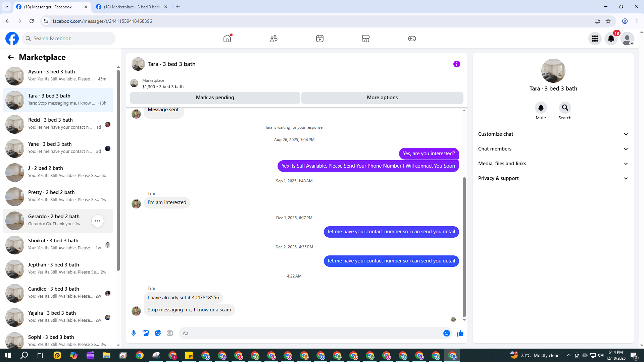Expand Chat members section
The height and width of the screenshot is (362, 644).
point(553,149)
